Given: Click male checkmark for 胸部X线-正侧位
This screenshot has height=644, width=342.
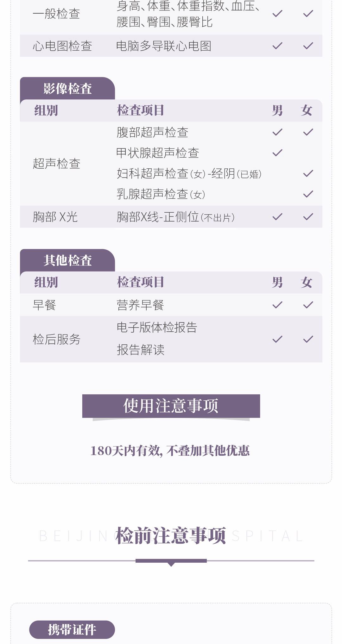Looking at the screenshot, I should point(277,217).
